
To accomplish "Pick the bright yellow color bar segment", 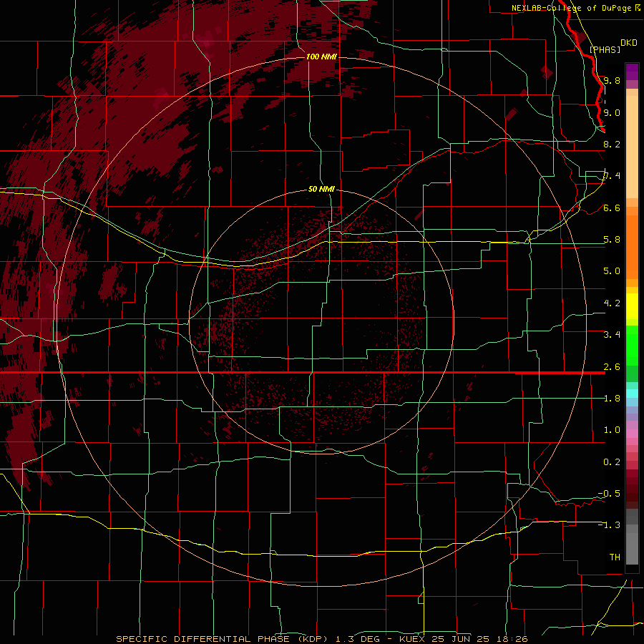I will click(632, 306).
